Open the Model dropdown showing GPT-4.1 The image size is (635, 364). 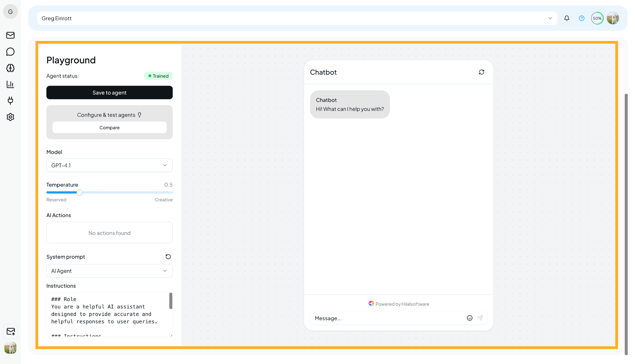click(109, 165)
